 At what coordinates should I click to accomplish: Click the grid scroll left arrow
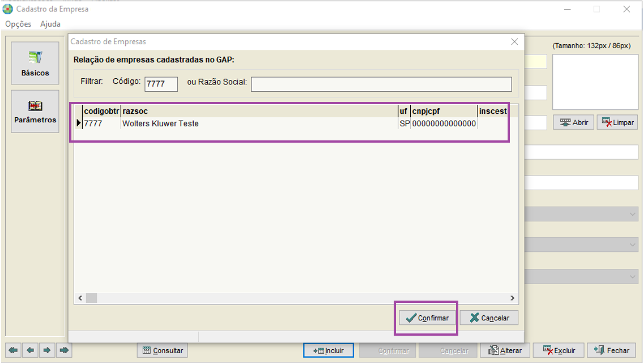pyautogui.click(x=80, y=298)
